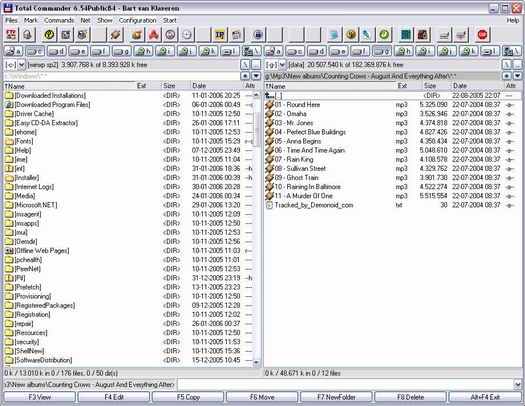Click the gray padlock toolbar icon
Viewport: 525px width, 406px height.
(x=27, y=34)
